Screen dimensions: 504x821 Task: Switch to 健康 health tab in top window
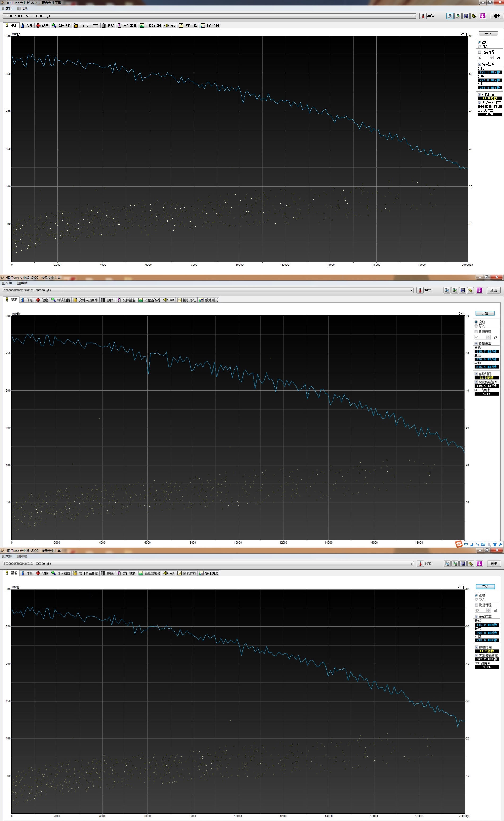(42, 26)
